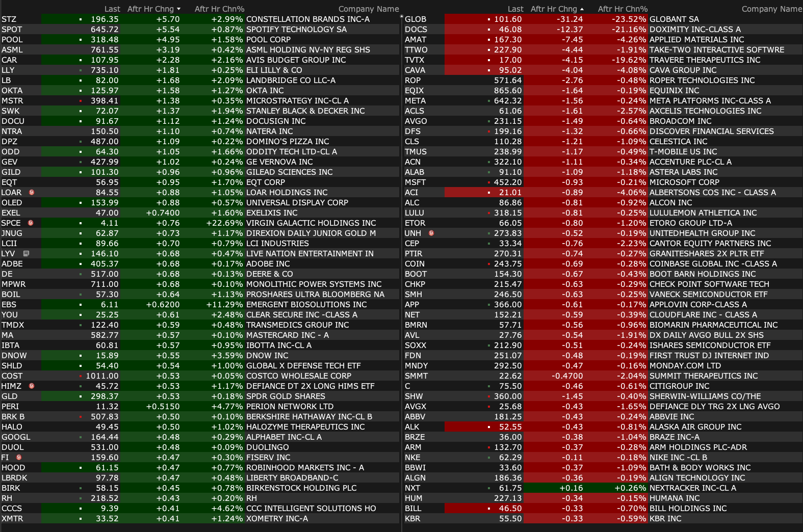Click the tick dot in STZ's Last cell
803x532 pixels.
point(81,19)
